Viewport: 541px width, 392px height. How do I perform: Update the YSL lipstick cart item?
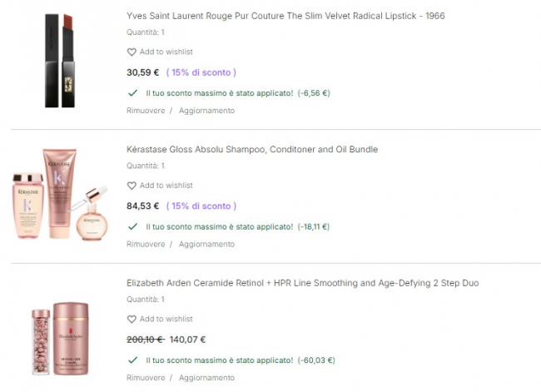pyautogui.click(x=206, y=111)
